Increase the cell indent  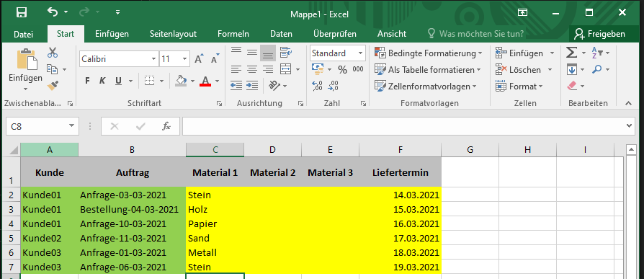[252, 86]
